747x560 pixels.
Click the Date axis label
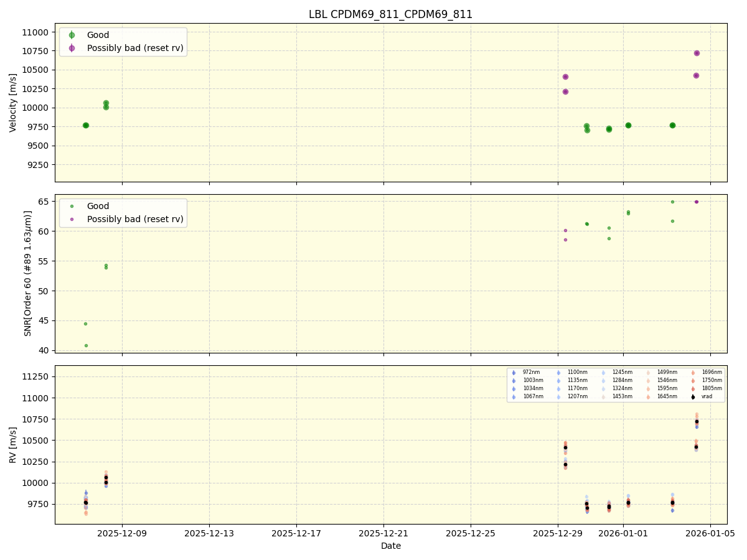(x=391, y=546)
